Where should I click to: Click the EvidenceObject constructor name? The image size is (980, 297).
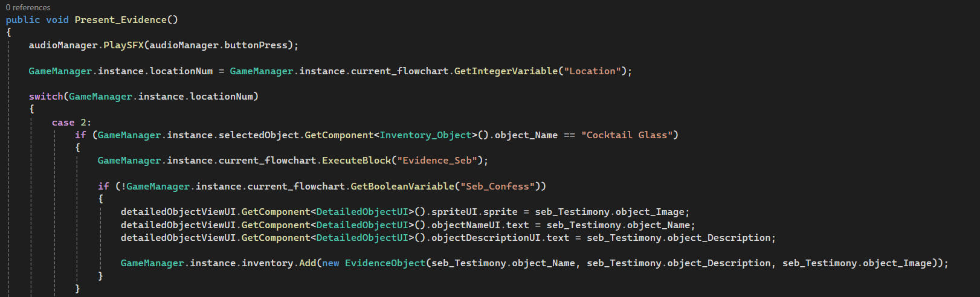[385, 263]
